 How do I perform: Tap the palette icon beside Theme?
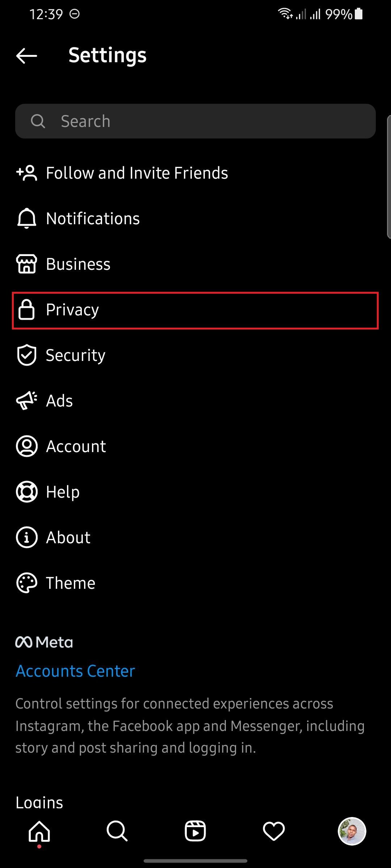click(x=26, y=583)
